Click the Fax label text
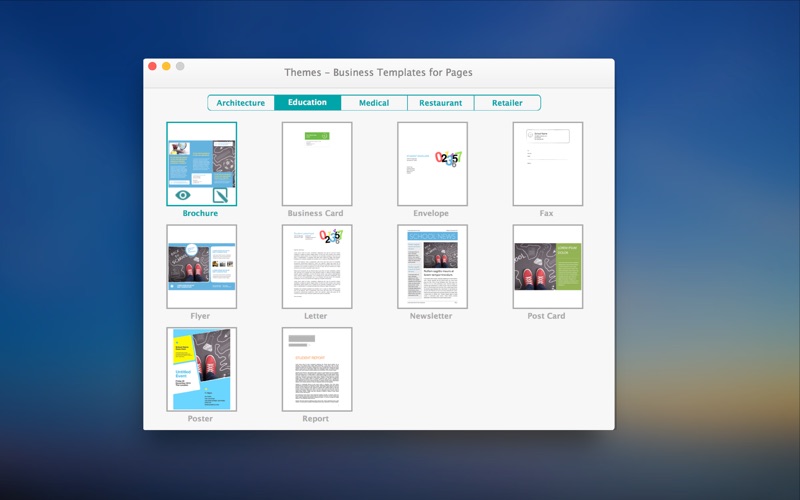Viewport: 800px width, 500px height. click(x=546, y=213)
